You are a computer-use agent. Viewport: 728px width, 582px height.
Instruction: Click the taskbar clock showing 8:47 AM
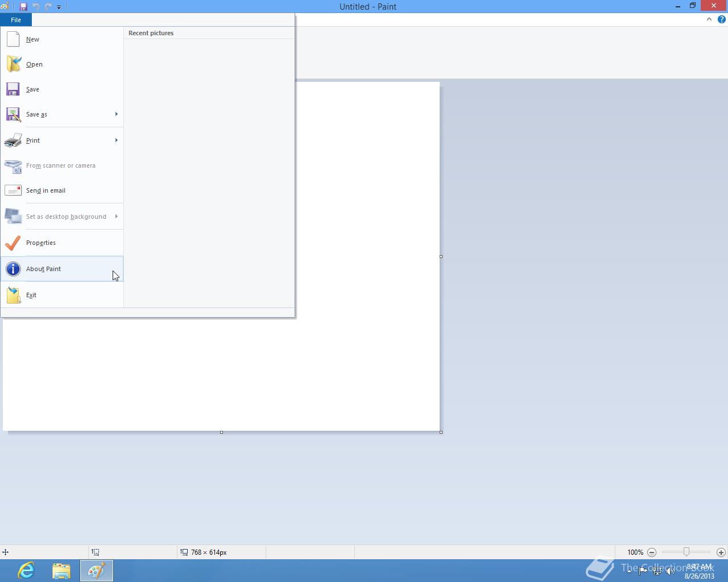pyautogui.click(x=699, y=571)
